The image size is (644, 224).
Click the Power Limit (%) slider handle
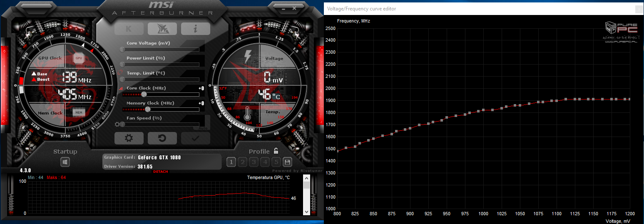[x=123, y=64]
